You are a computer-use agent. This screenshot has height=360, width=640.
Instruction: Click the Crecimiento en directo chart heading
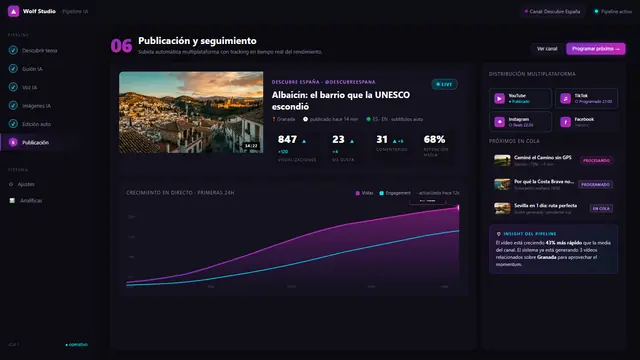(180, 193)
